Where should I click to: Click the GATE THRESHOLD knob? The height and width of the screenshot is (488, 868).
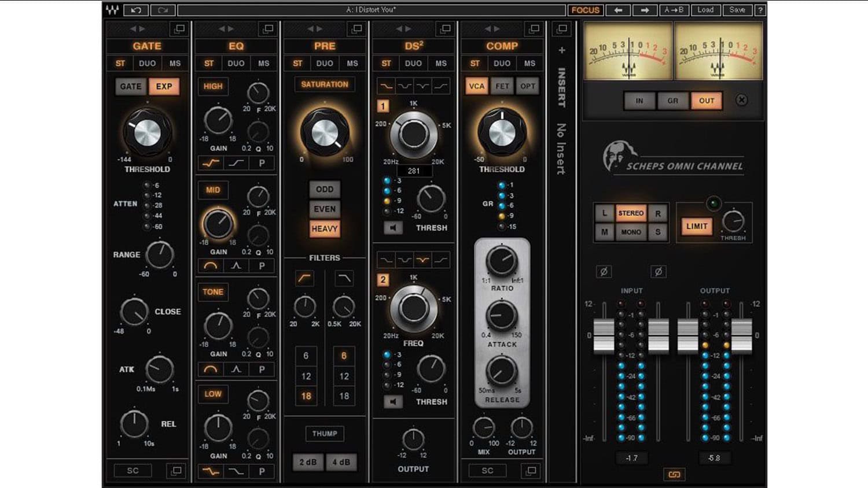tap(147, 132)
